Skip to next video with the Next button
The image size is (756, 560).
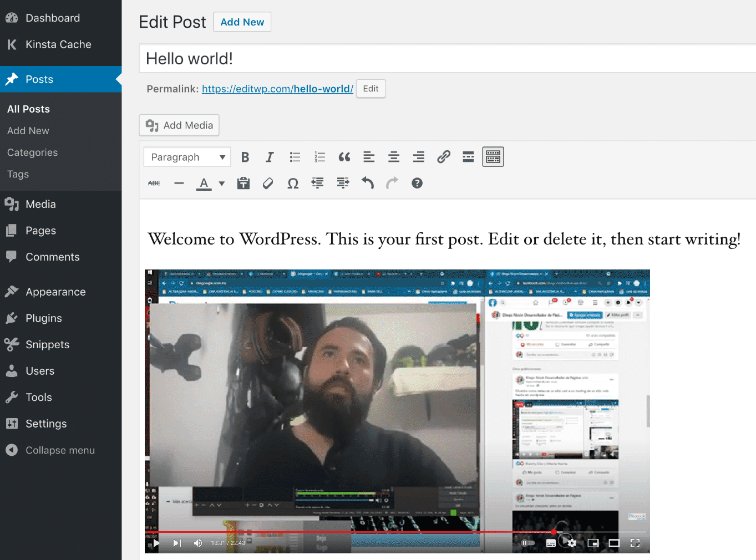(x=177, y=543)
